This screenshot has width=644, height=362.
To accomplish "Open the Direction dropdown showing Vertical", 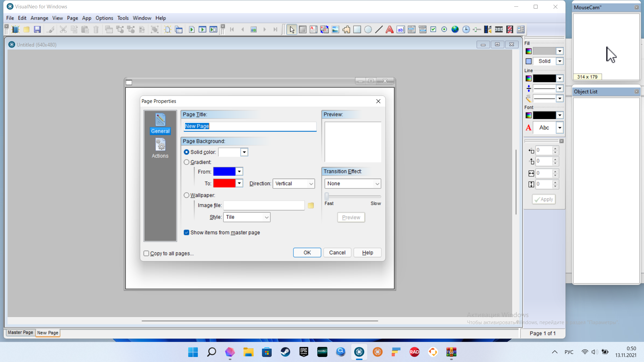I will click(x=293, y=184).
